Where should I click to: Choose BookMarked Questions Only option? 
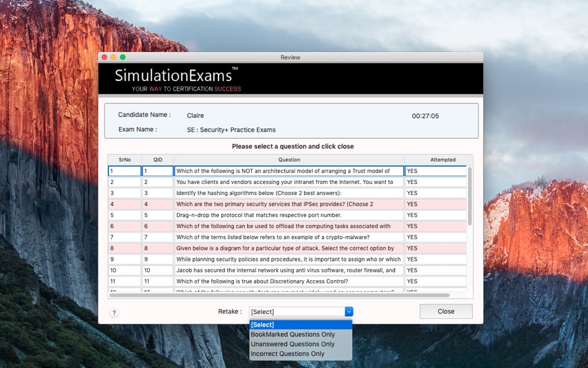coord(293,334)
